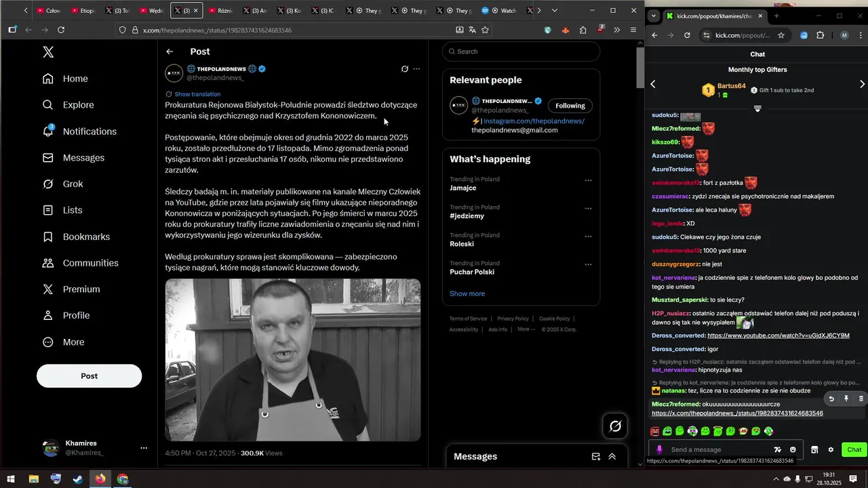Screen dimensions: 868x488
Task: Click the purple microphone in chat input
Action: pos(660,449)
